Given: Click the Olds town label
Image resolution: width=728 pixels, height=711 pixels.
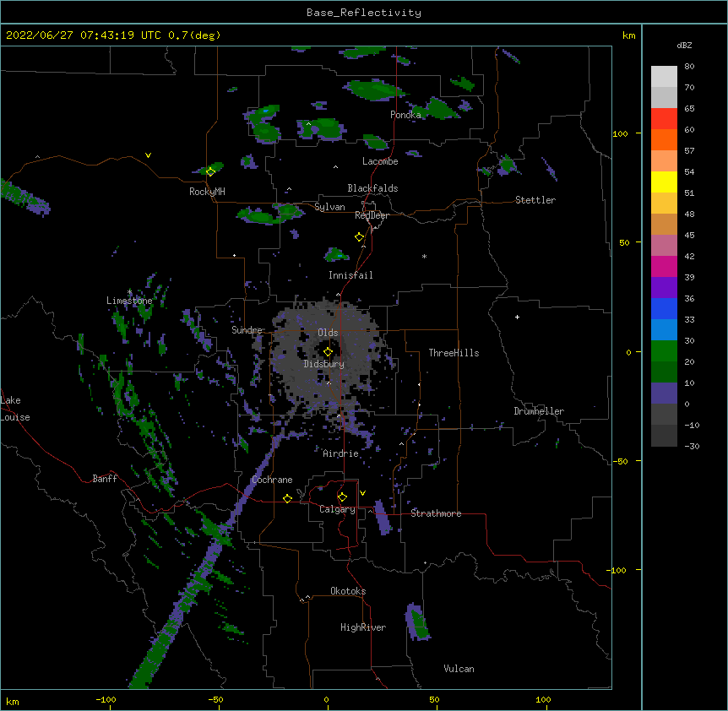Looking at the screenshot, I should click(328, 333).
